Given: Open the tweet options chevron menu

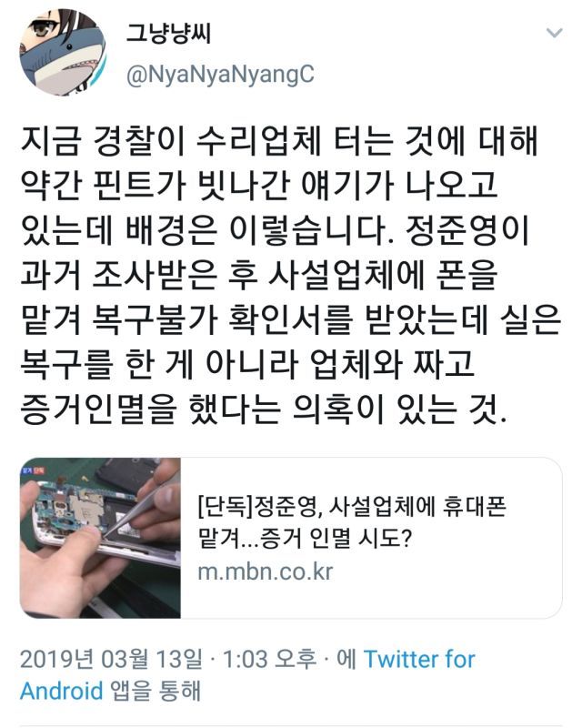Looking at the screenshot, I should tap(554, 33).
